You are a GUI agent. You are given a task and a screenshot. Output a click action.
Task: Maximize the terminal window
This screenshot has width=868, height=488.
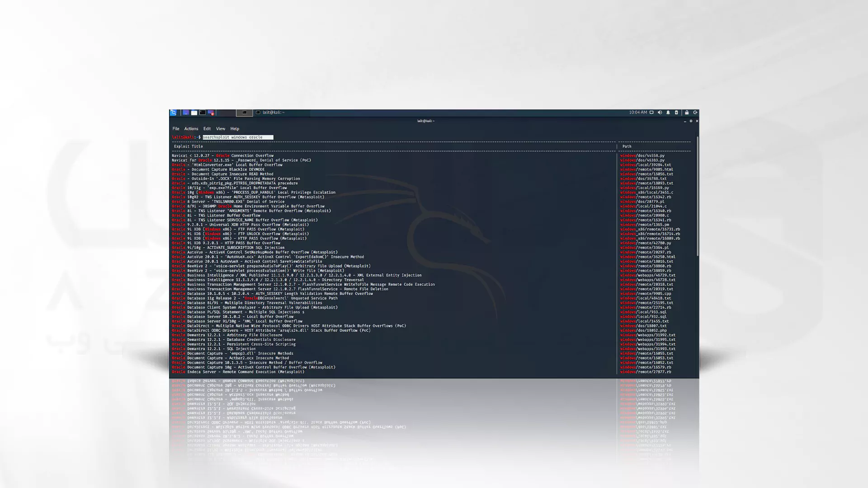[x=691, y=121]
